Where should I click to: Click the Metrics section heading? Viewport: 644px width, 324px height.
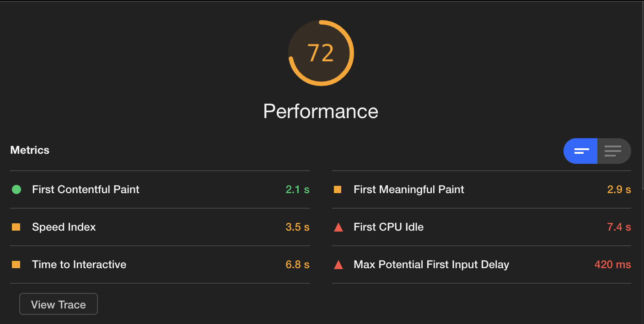[30, 150]
